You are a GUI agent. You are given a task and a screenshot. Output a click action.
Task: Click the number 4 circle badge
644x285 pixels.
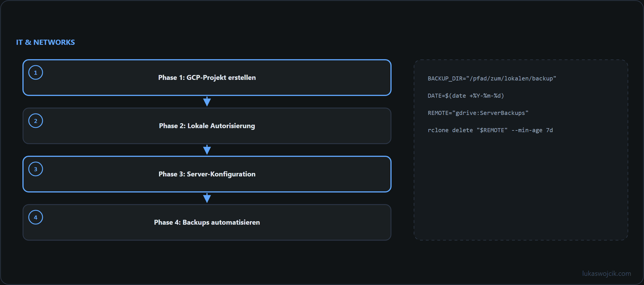click(36, 217)
